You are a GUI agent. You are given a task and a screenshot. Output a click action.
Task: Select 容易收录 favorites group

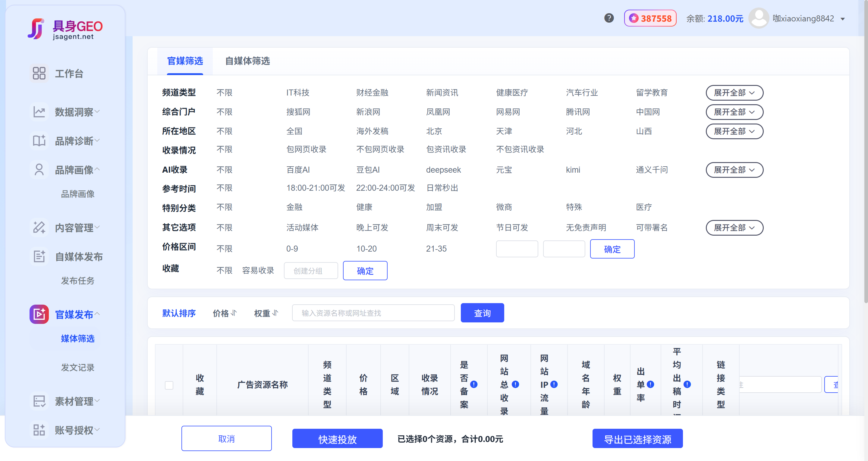258,271
